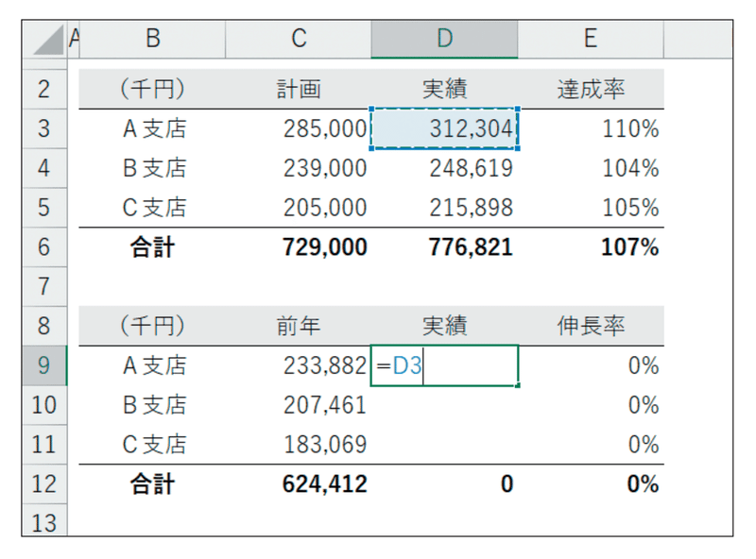Click cell D5 with value 215,898
Viewport: 756px width, 559px height.
pos(444,208)
